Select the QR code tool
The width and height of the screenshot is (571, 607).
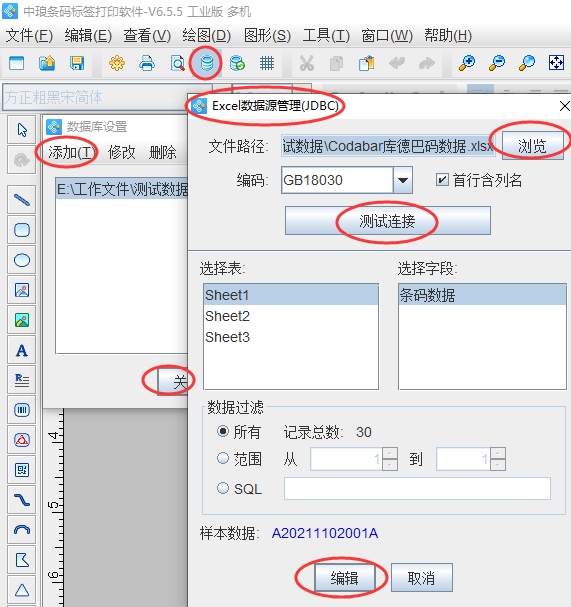pos(22,470)
